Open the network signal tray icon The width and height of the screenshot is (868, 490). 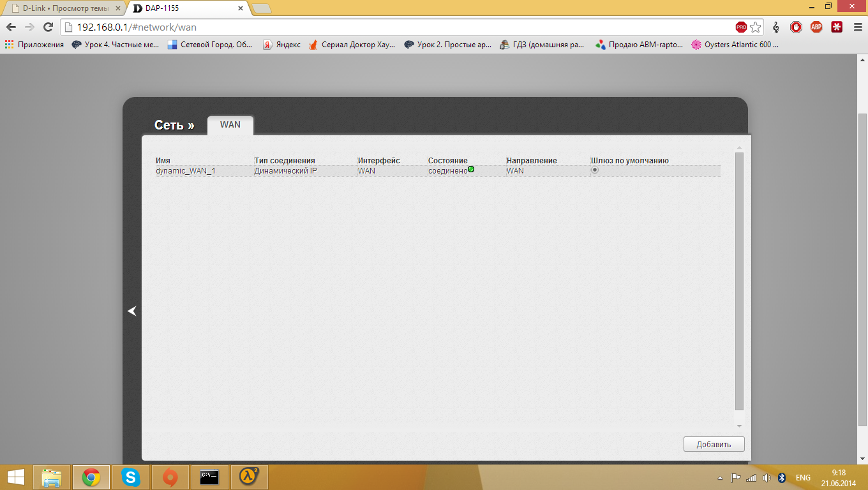click(751, 478)
